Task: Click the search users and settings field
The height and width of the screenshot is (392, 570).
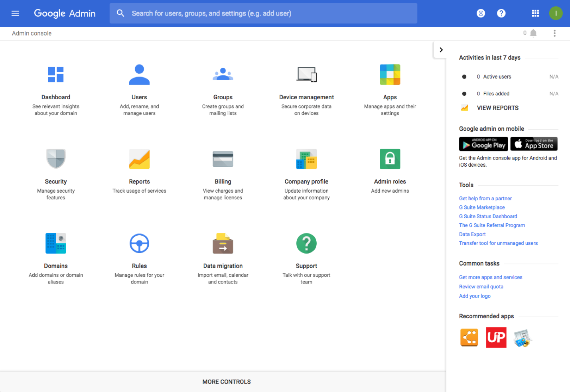Action: point(263,13)
